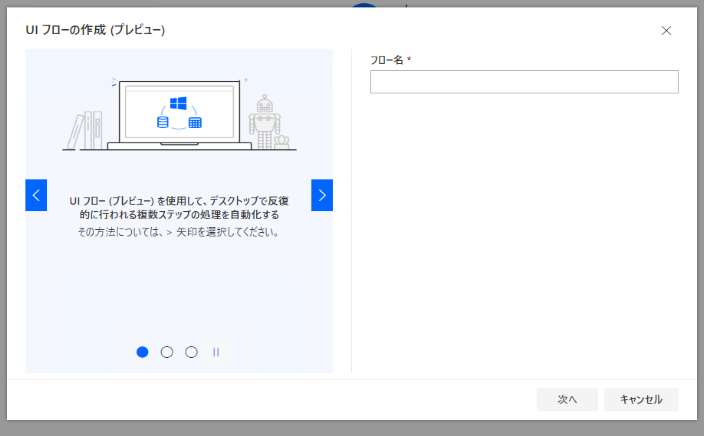
Task: Focus the フロー名 text field
Action: pyautogui.click(x=524, y=82)
